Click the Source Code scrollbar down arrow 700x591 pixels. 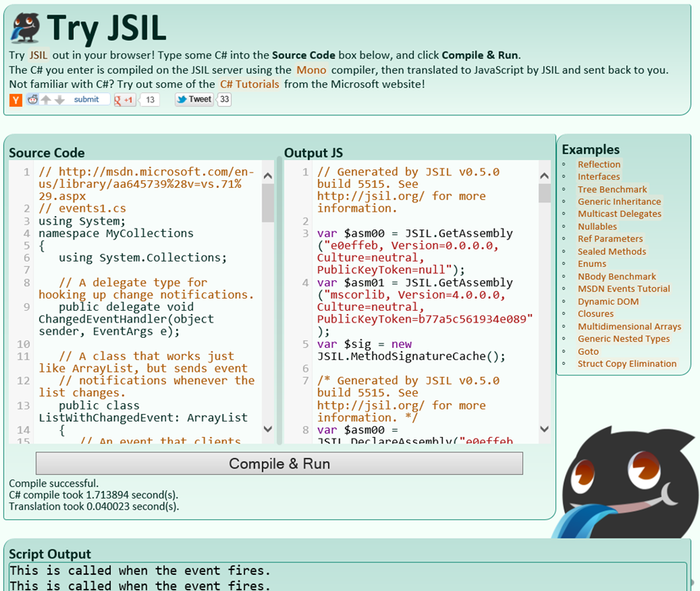(x=268, y=429)
